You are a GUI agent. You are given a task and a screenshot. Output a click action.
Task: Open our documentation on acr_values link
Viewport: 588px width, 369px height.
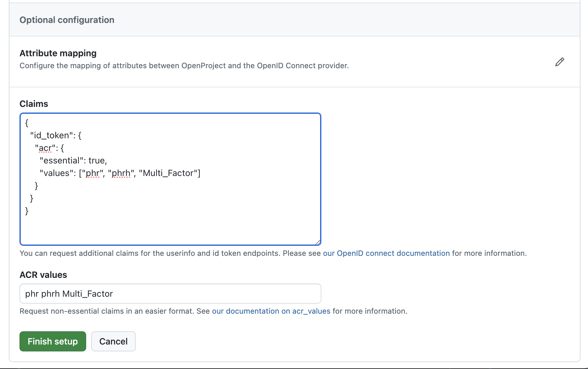[x=271, y=311]
